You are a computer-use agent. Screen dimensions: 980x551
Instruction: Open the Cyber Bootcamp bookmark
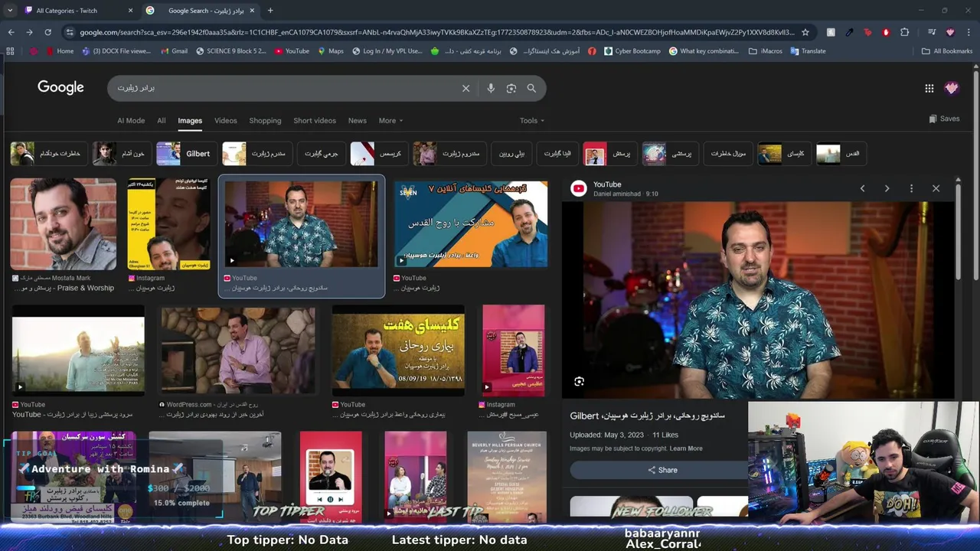(632, 51)
